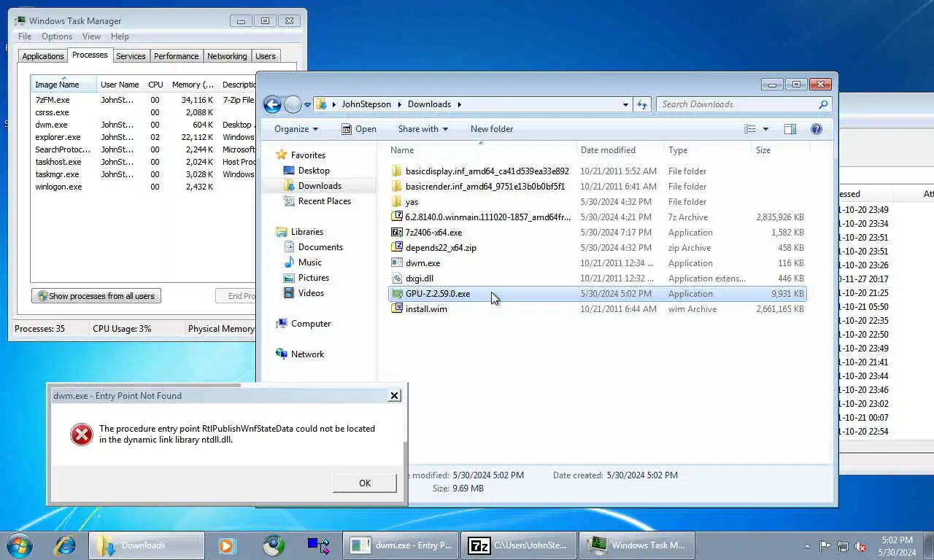This screenshot has width=934, height=560.
Task: Click OK in dwm.exe error dialog
Action: (365, 483)
